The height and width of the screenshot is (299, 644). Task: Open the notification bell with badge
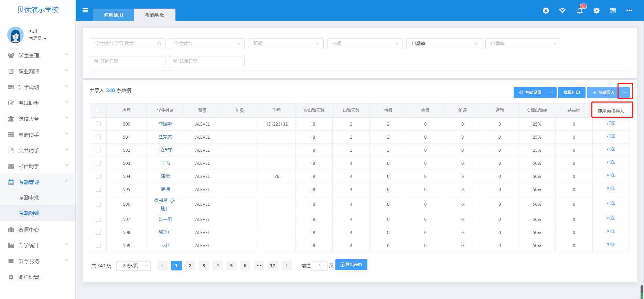[580, 10]
